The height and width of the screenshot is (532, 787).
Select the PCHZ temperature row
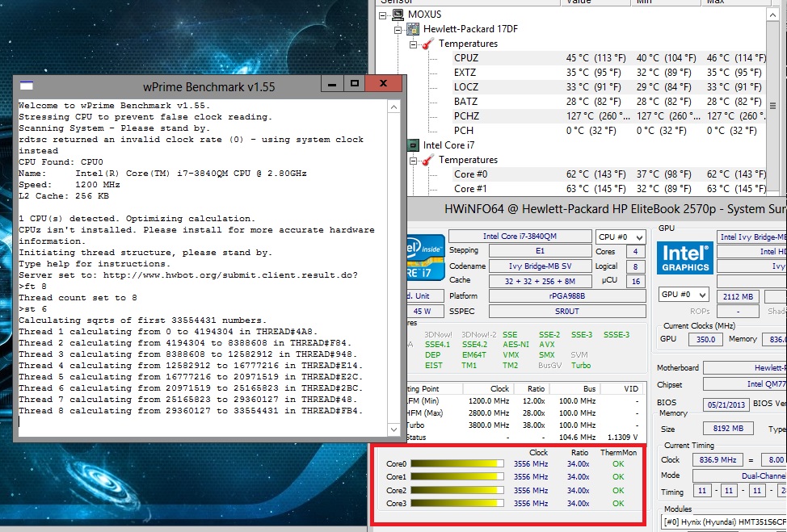point(609,116)
